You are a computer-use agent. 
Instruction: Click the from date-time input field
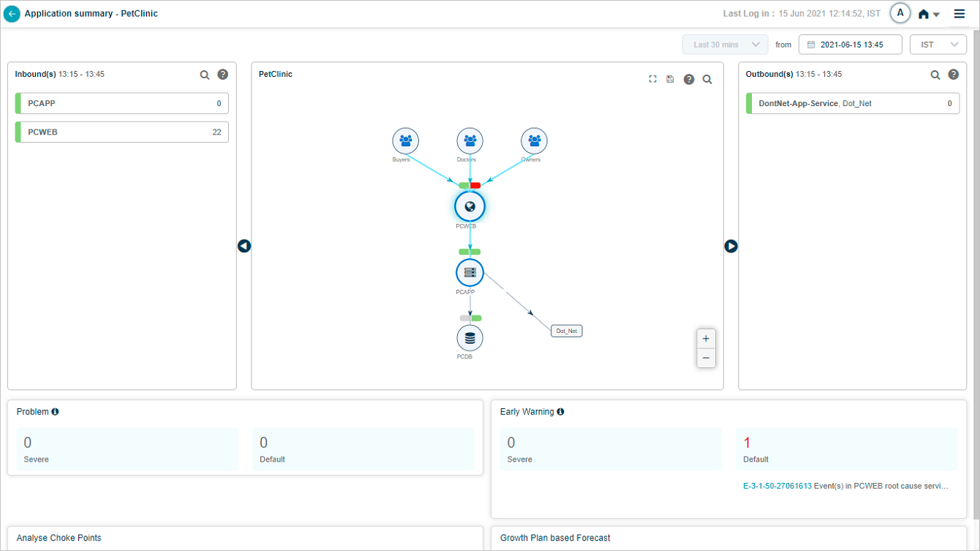point(850,45)
